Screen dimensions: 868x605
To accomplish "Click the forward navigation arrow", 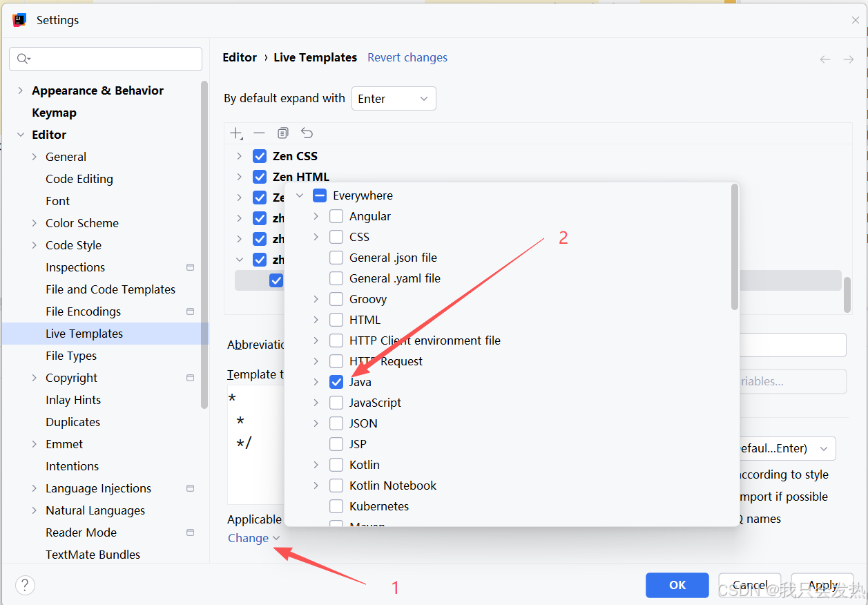I will click(x=849, y=59).
